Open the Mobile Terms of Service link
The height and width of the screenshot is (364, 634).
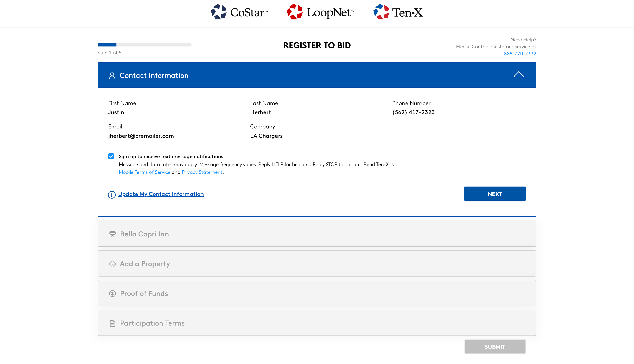[x=144, y=172]
